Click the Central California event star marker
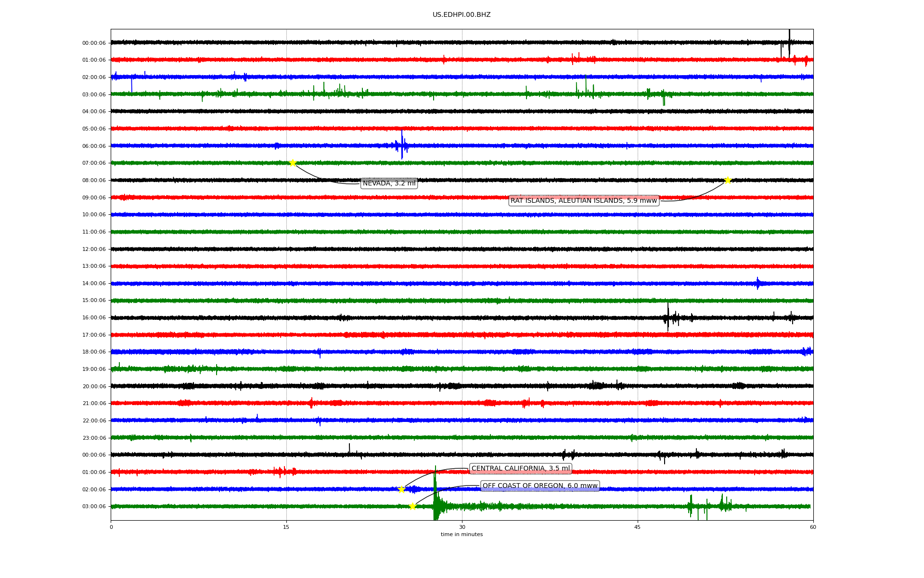This screenshot has width=924, height=578. tap(401, 489)
